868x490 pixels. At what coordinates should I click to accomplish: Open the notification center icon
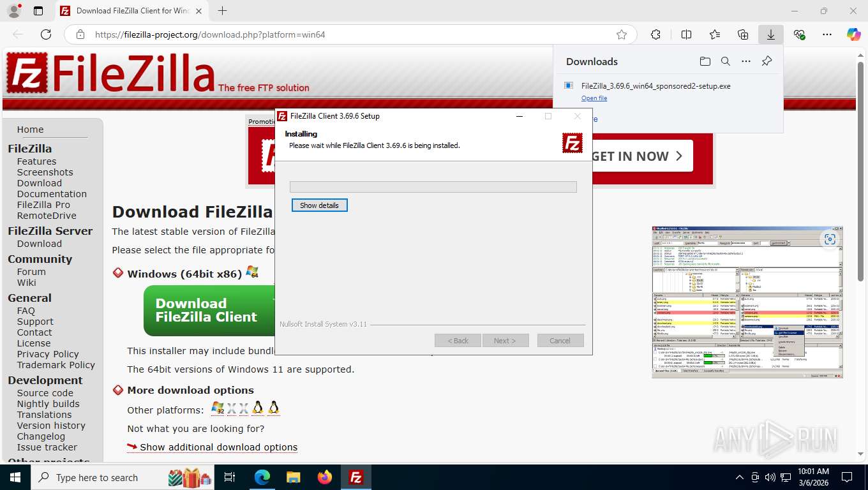pyautogui.click(x=847, y=477)
